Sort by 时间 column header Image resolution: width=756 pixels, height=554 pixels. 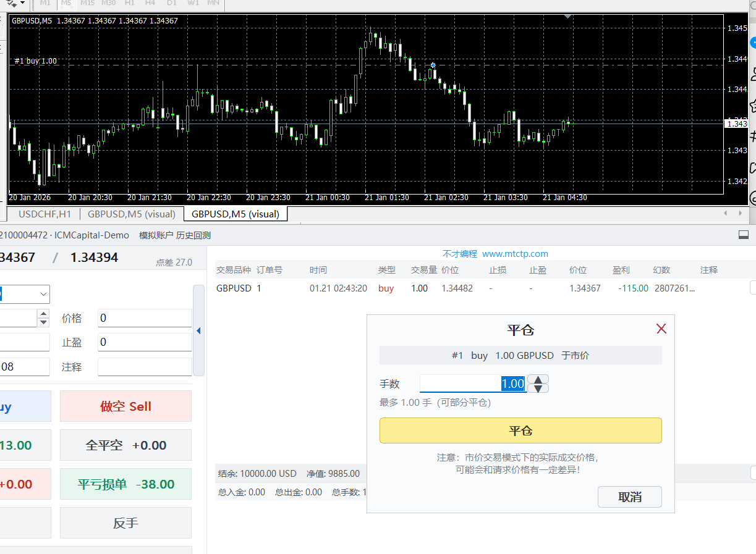click(318, 270)
